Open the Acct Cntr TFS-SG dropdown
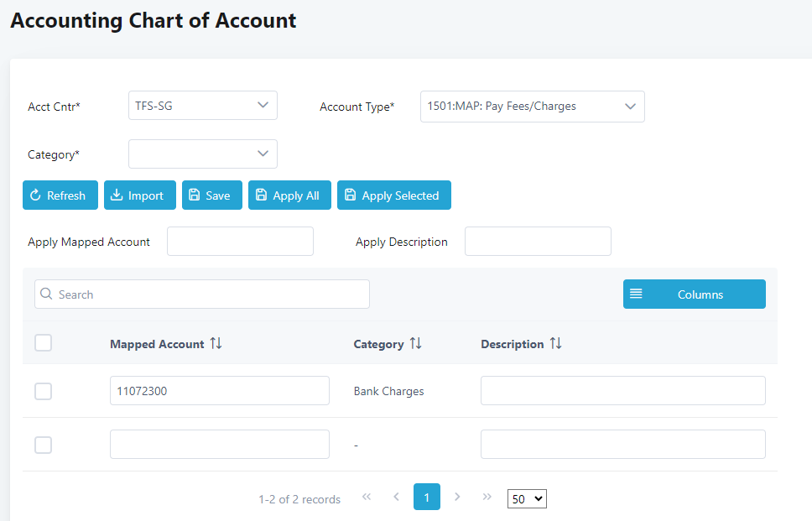 coord(202,106)
